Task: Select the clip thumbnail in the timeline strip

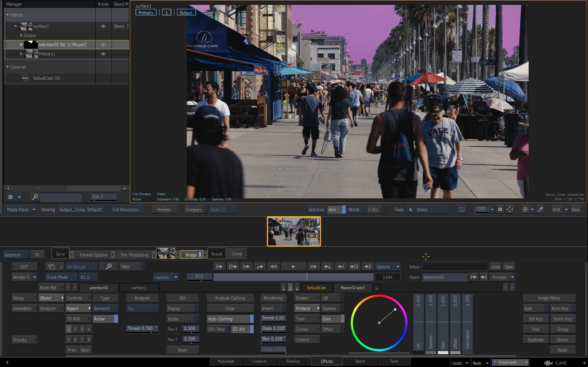Action: [x=294, y=231]
